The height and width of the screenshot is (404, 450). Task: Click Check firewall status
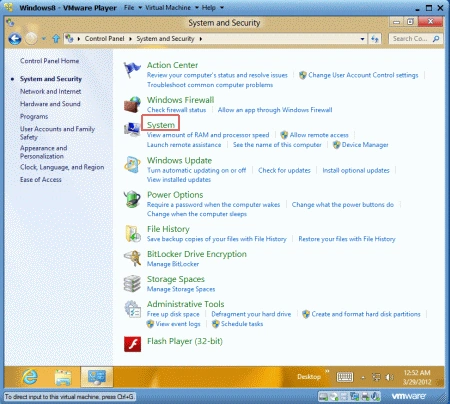click(176, 110)
